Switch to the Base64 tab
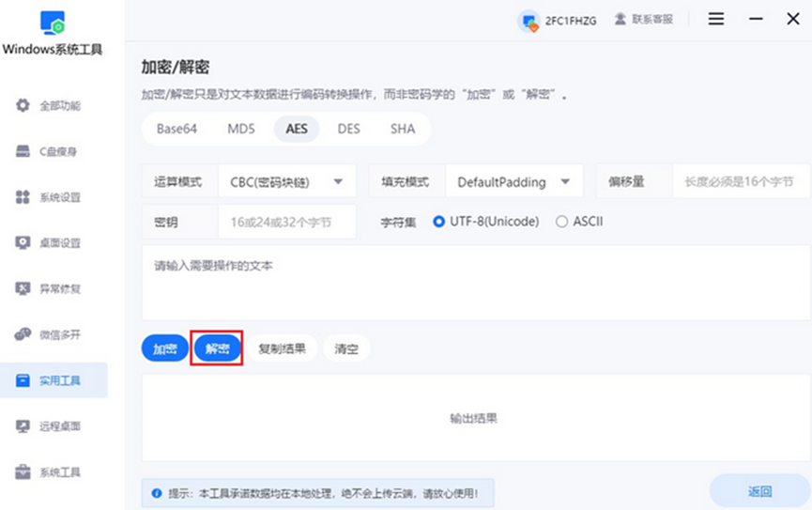The width and height of the screenshot is (812, 510). [x=176, y=129]
